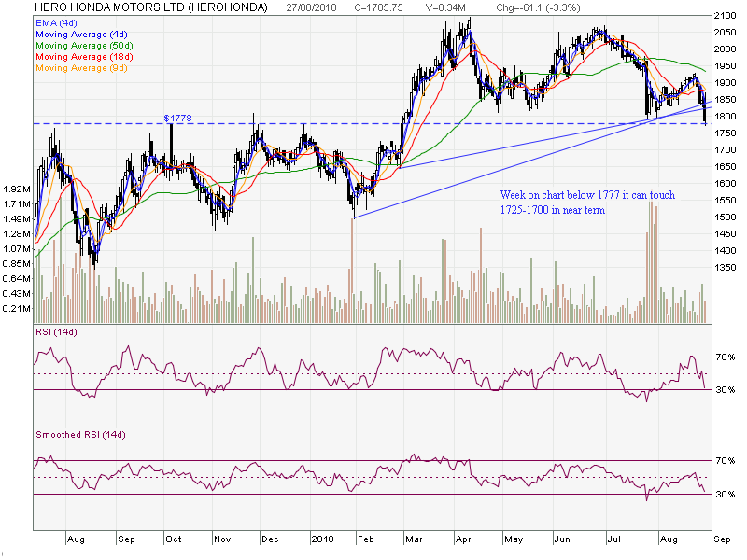Select the Moving Average (50d) legend entry
This screenshot has width=747, height=560.
pos(84,46)
